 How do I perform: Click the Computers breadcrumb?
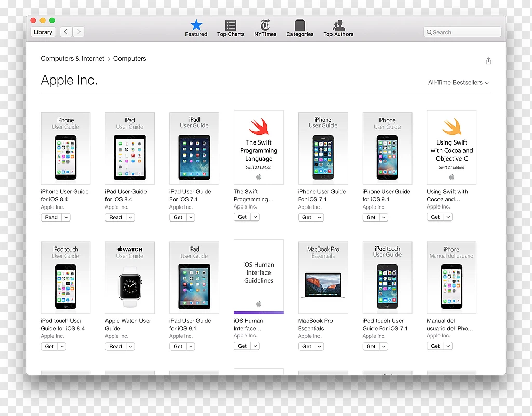(129, 58)
